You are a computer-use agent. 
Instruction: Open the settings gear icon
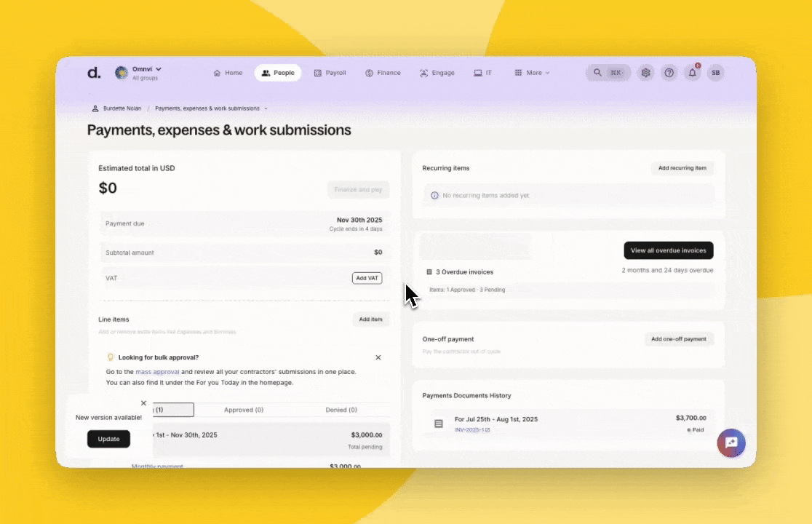click(x=645, y=73)
